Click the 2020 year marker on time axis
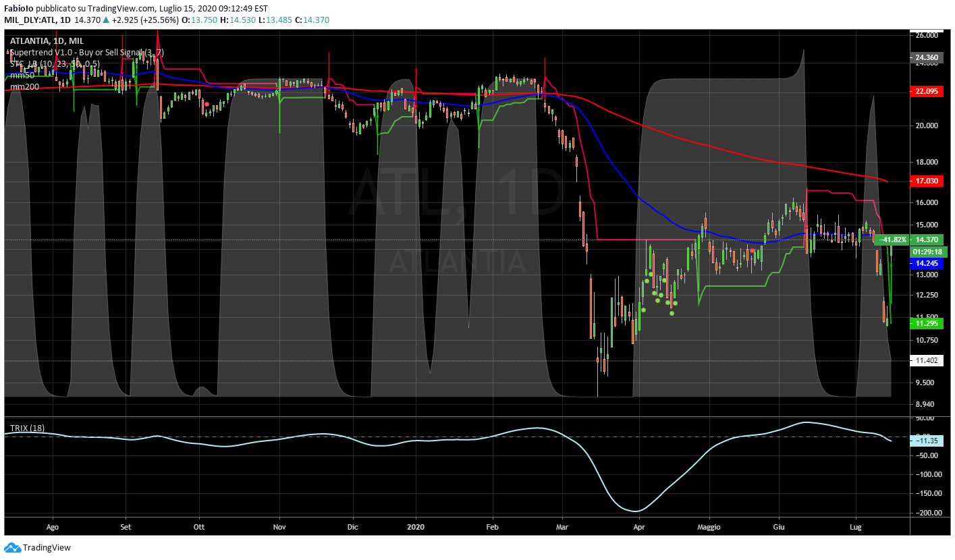Viewport: 955px width, 560px height. tap(416, 527)
